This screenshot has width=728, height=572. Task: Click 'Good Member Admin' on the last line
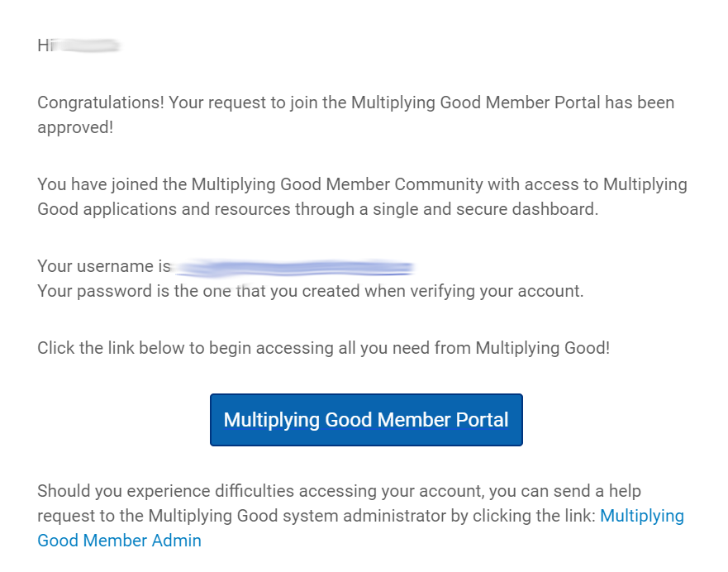pyautogui.click(x=119, y=541)
